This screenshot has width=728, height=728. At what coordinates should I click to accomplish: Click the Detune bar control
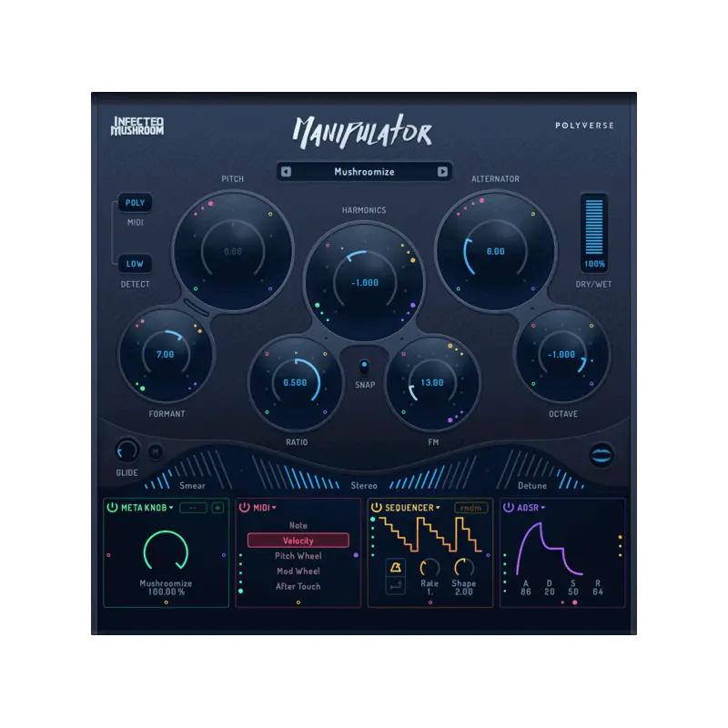(541, 470)
